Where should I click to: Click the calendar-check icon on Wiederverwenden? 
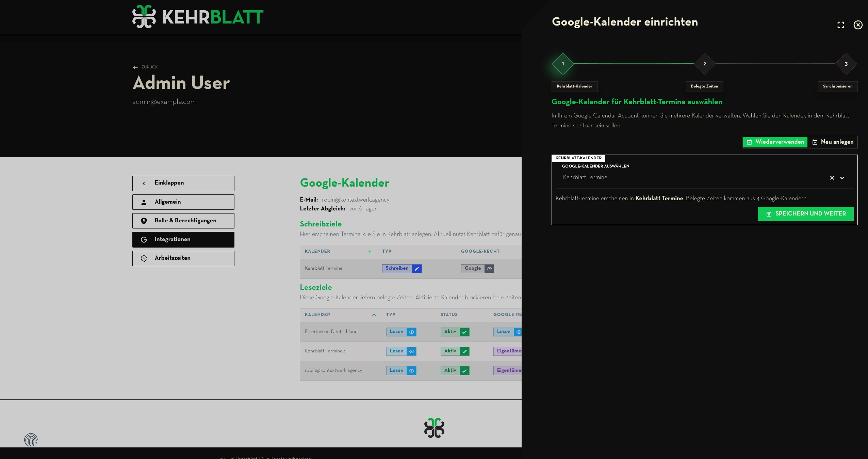point(749,142)
